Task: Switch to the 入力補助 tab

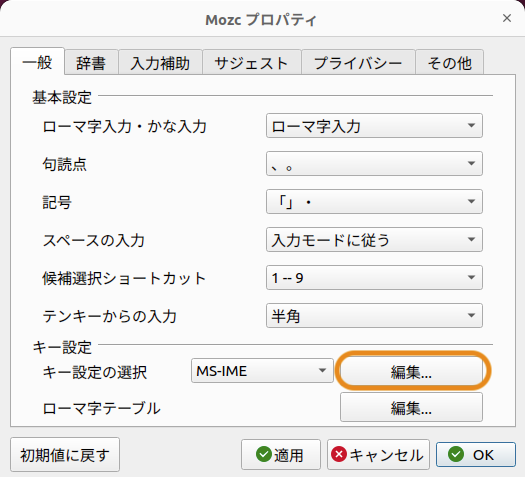Action: click(x=160, y=63)
